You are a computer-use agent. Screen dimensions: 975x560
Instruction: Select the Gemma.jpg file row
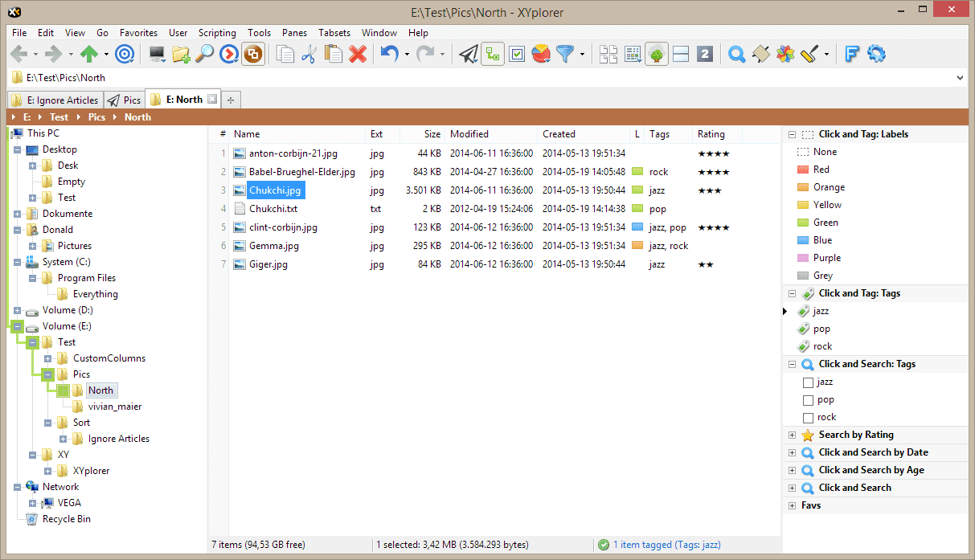tap(494, 246)
